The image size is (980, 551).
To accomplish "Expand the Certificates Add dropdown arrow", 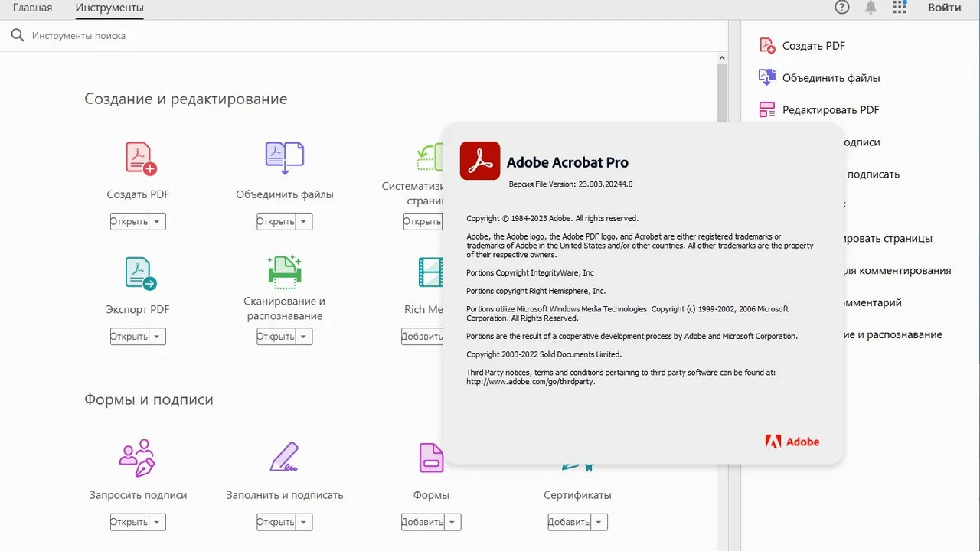I will click(599, 523).
